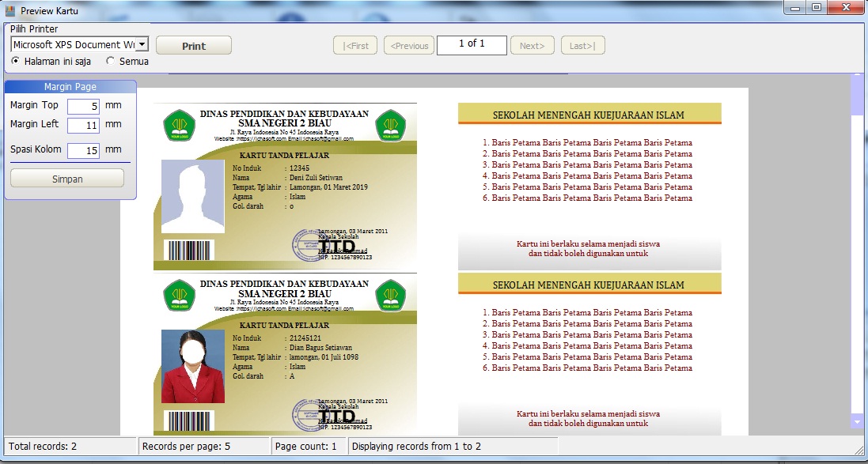This screenshot has height=464, width=868.
Task: Click the green YOUR LOGO emblem on first card
Action: [179, 124]
